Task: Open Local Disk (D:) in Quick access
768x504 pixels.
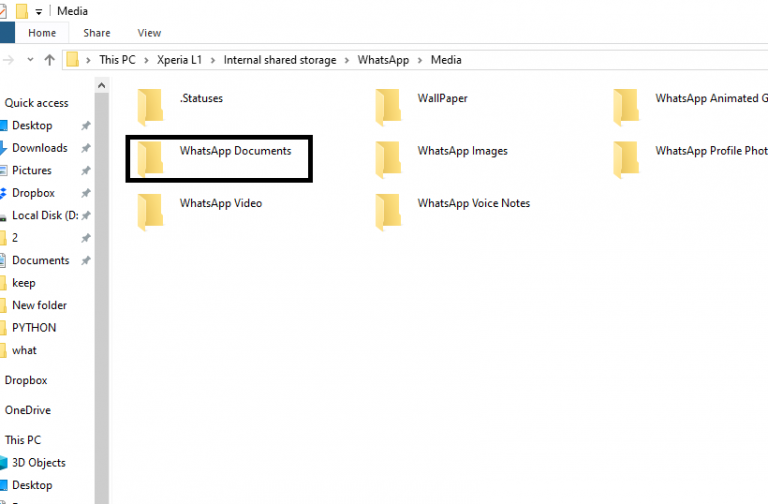Action: coord(45,216)
